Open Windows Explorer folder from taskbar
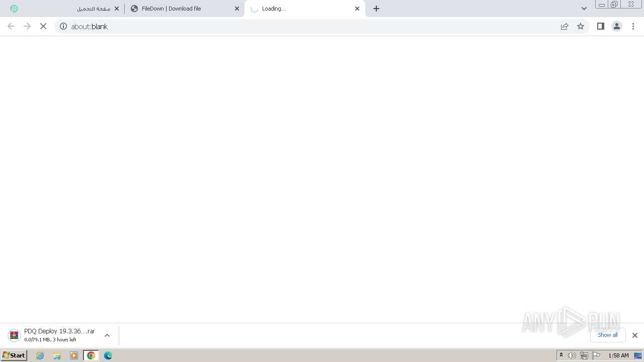 [57, 355]
